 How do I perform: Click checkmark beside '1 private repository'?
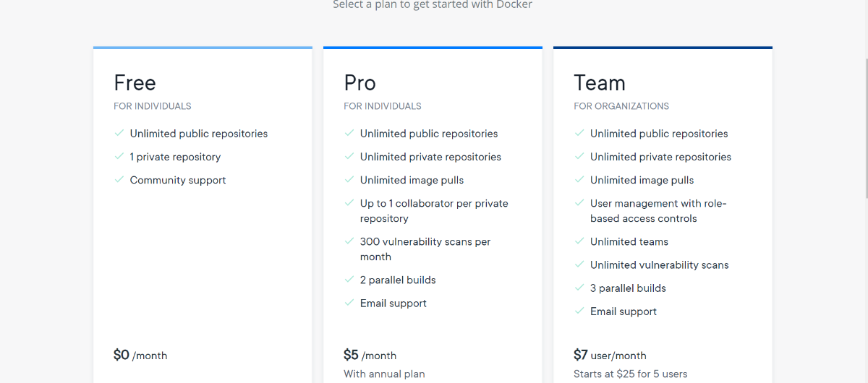119,156
